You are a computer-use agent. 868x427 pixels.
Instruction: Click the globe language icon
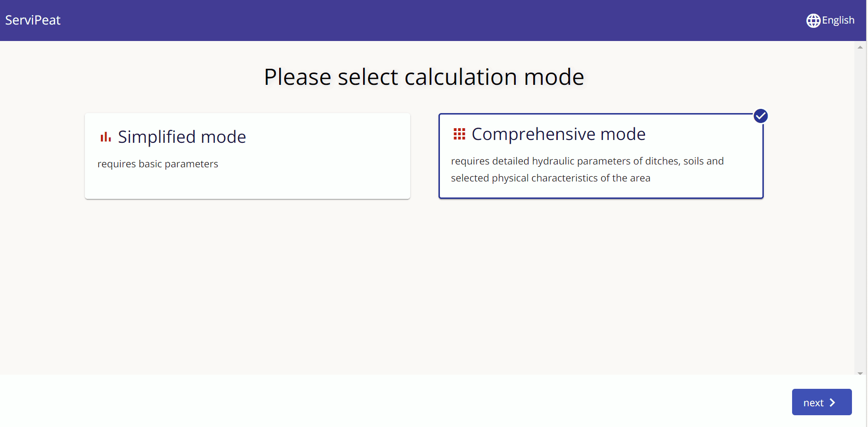point(813,21)
